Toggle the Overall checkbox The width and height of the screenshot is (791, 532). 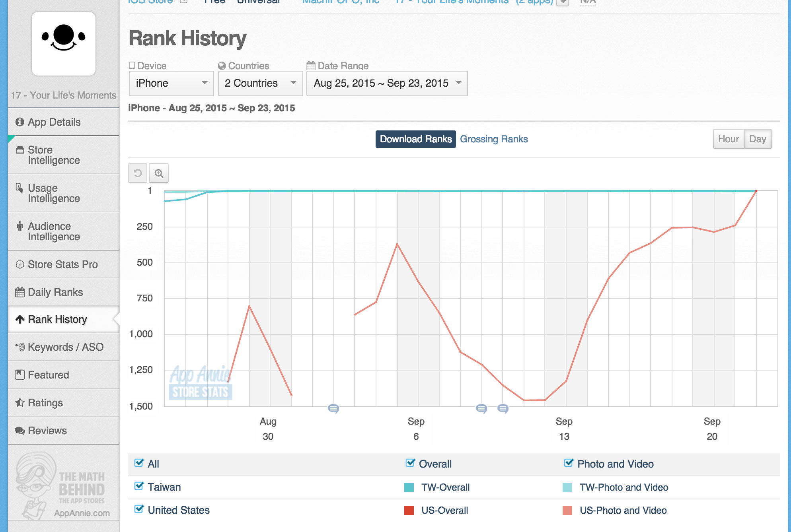point(410,463)
